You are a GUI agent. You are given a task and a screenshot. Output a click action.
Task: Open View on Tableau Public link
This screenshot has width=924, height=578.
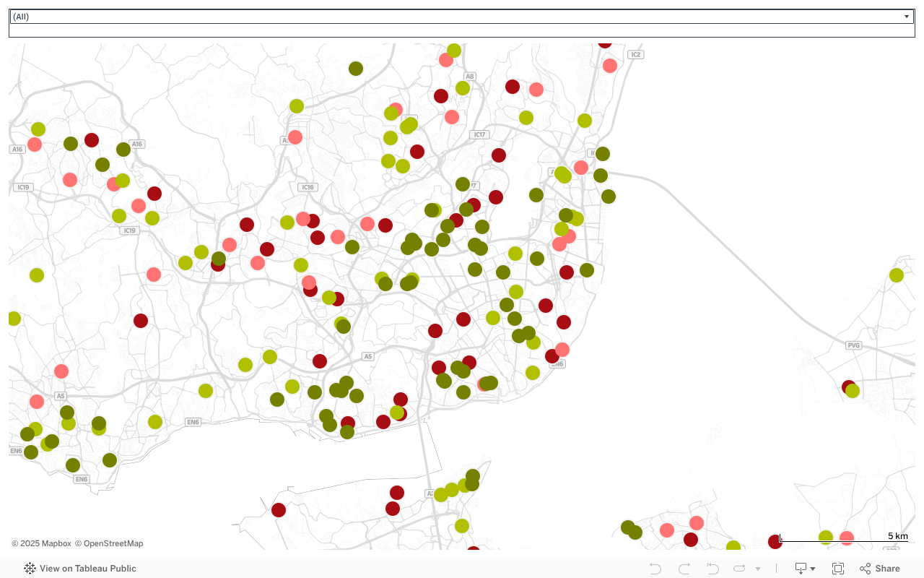coord(87,569)
